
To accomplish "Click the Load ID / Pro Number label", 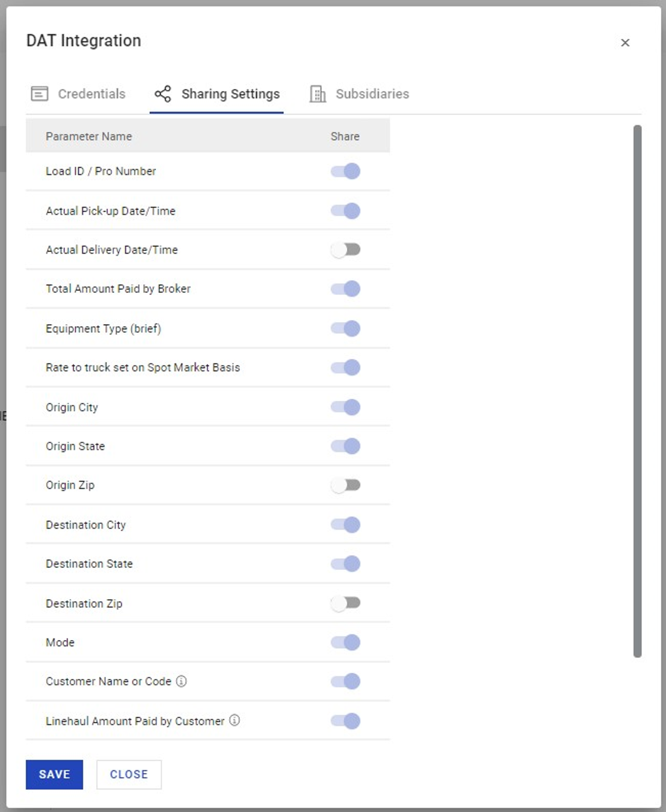I will pyautogui.click(x=101, y=171).
